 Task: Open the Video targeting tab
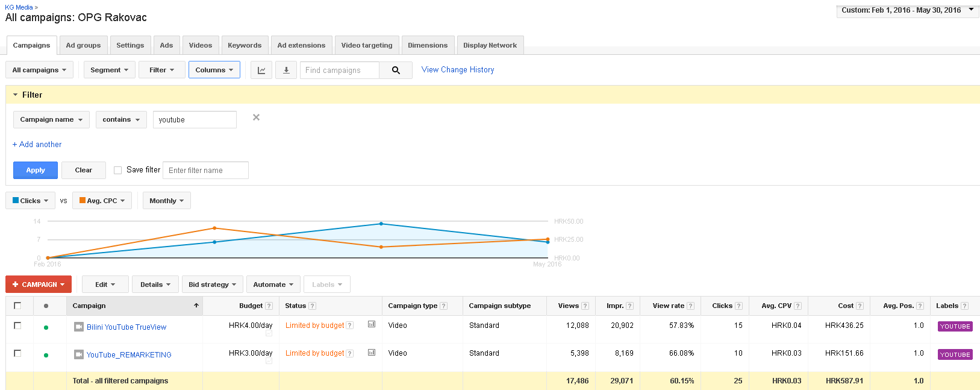366,45
